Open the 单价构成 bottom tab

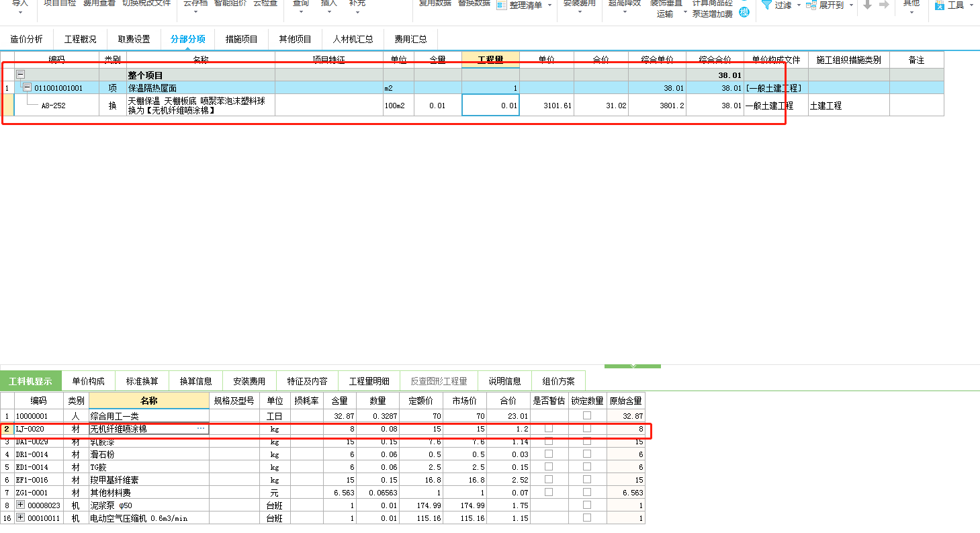pyautogui.click(x=88, y=381)
